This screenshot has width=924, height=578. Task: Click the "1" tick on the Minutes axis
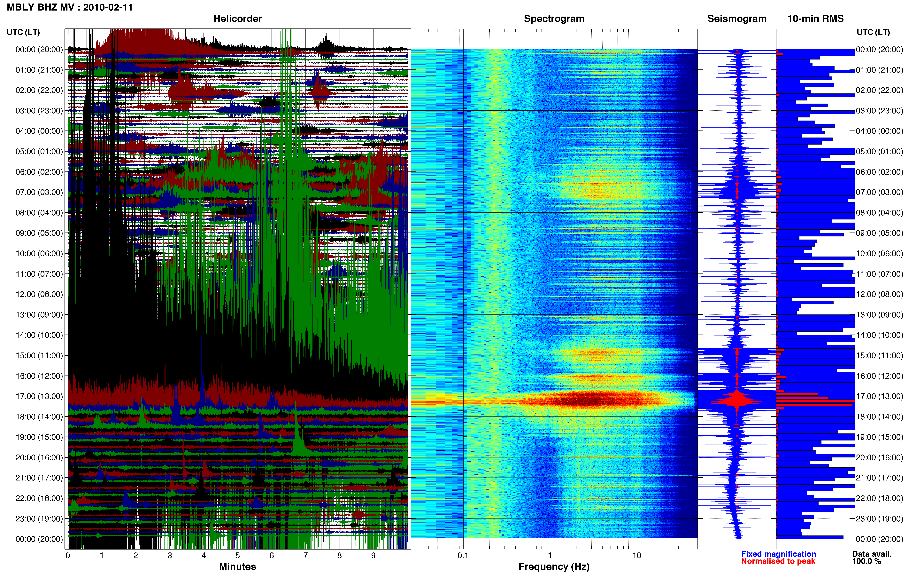point(102,555)
